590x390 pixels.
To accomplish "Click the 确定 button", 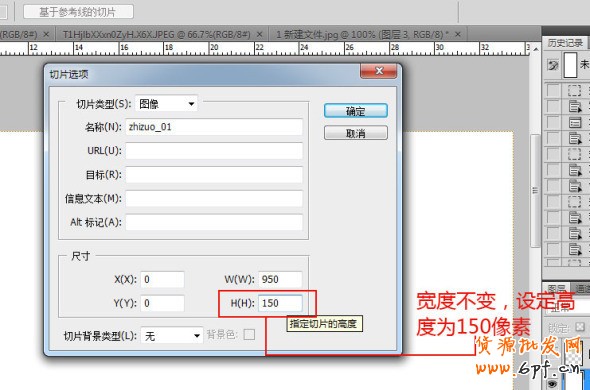I will pos(356,111).
